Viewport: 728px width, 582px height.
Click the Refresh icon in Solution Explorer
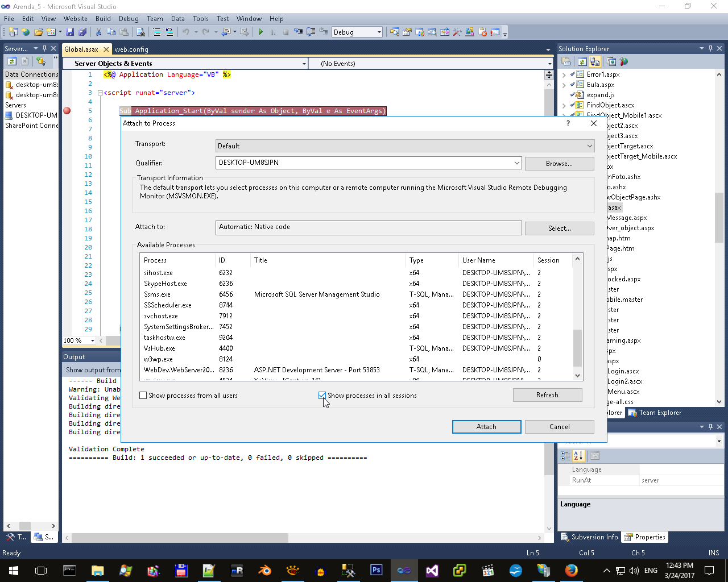tap(582, 61)
